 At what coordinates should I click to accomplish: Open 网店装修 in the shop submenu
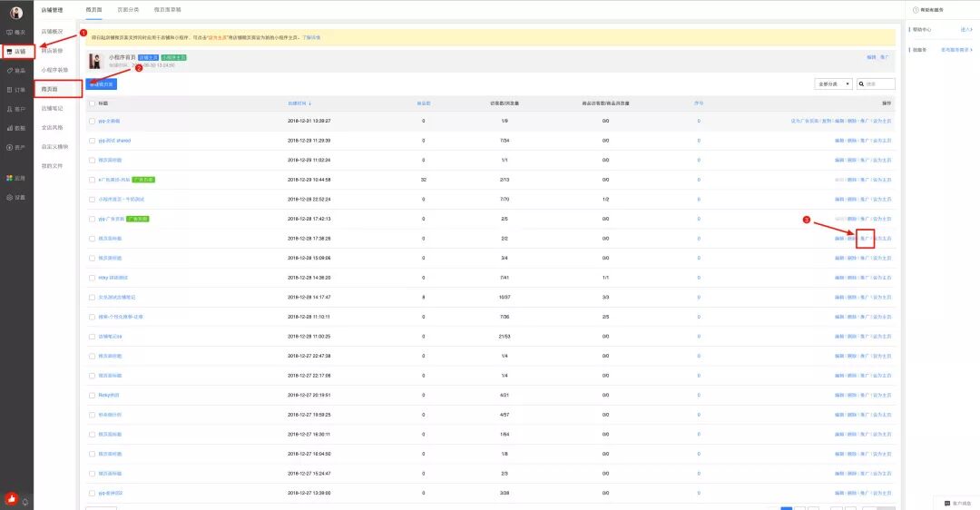(53, 51)
